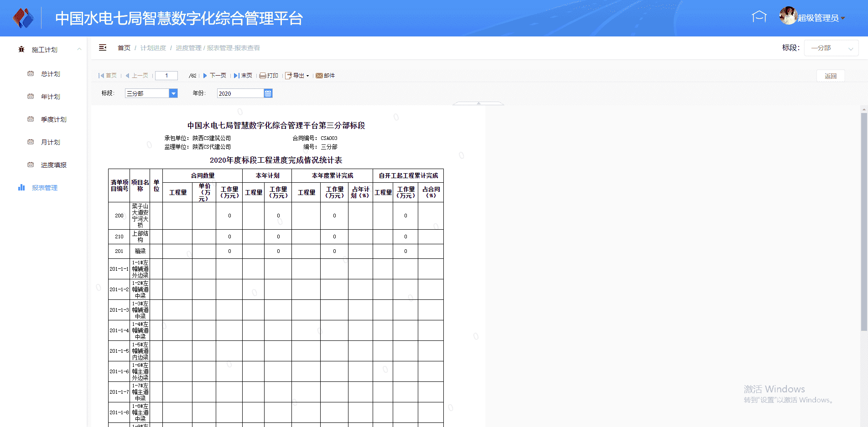Open the top-right 一分部 section selector
The image size is (868, 427).
pyautogui.click(x=831, y=48)
